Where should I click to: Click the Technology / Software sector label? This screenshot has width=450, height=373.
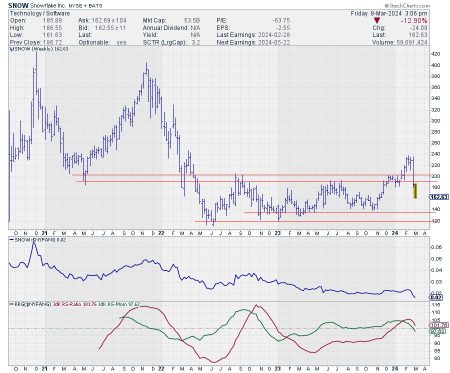40,13
